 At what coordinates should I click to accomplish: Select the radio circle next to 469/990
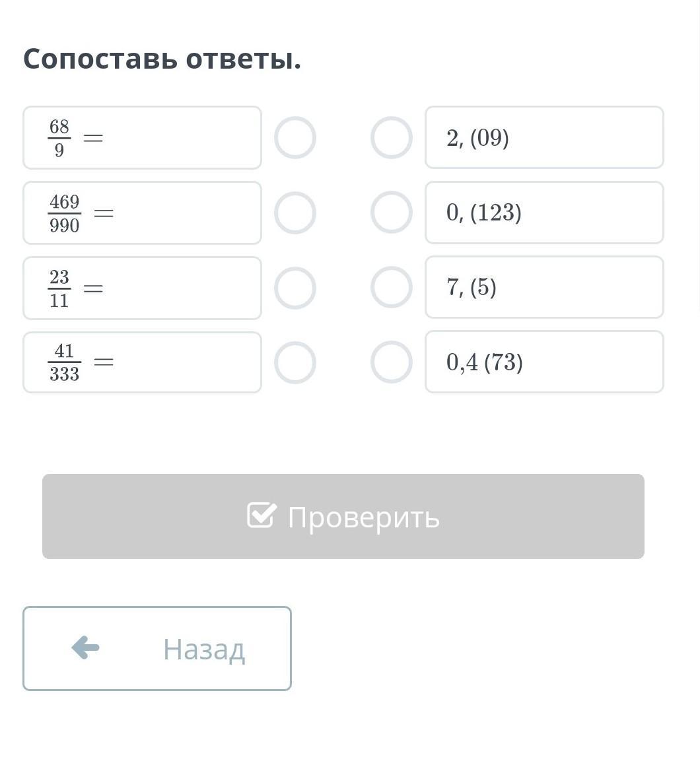coord(295,213)
